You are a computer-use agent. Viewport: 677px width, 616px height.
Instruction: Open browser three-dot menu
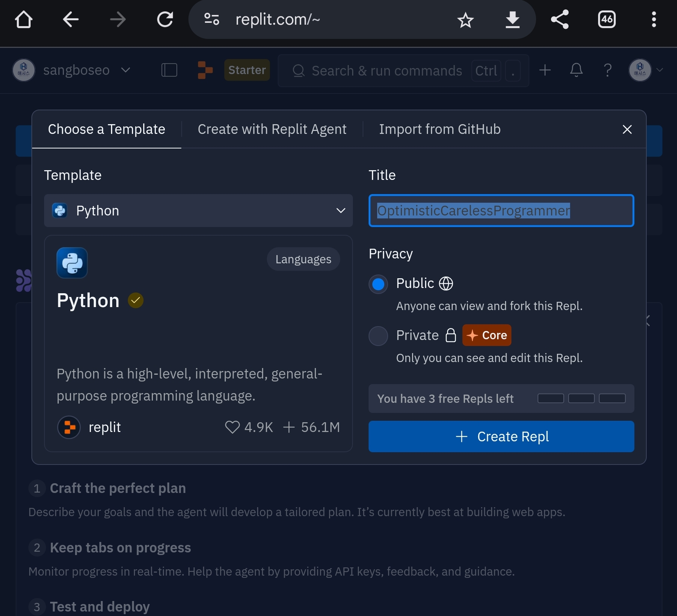point(654,19)
